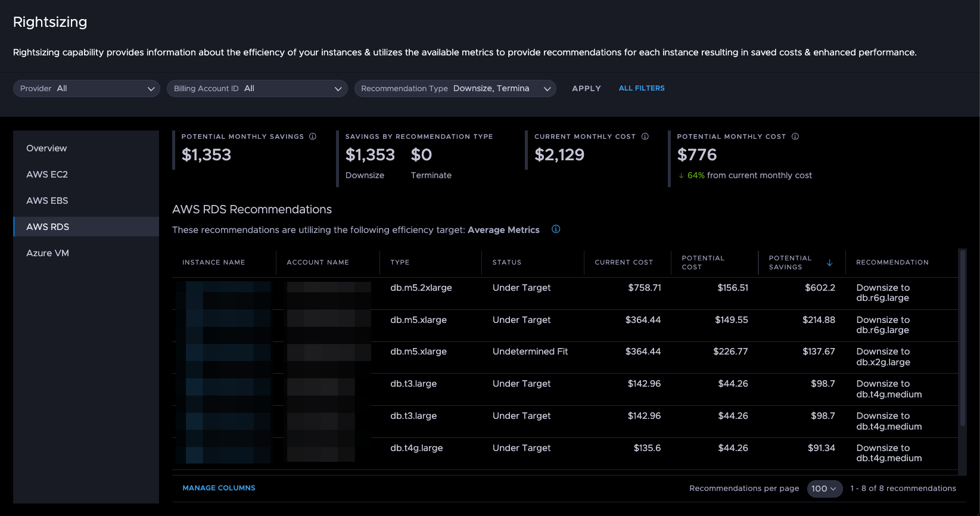980x516 pixels.
Task: Click the sort arrow in Potential Savings column
Action: coord(829,263)
